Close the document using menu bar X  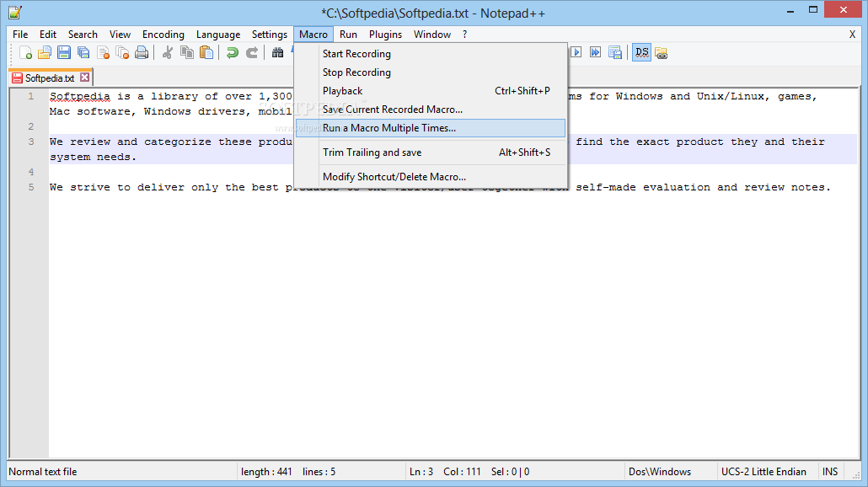(853, 35)
